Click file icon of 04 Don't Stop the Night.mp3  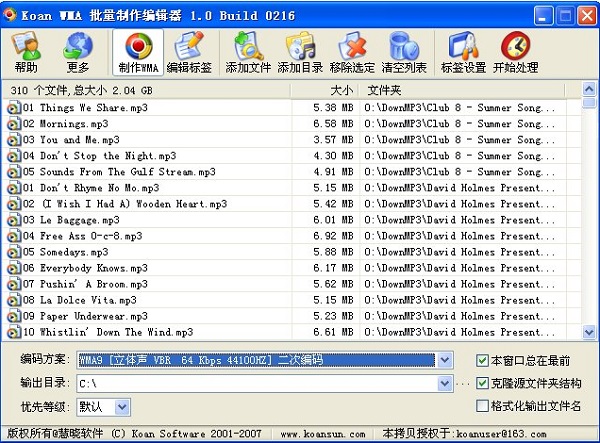pos(14,156)
